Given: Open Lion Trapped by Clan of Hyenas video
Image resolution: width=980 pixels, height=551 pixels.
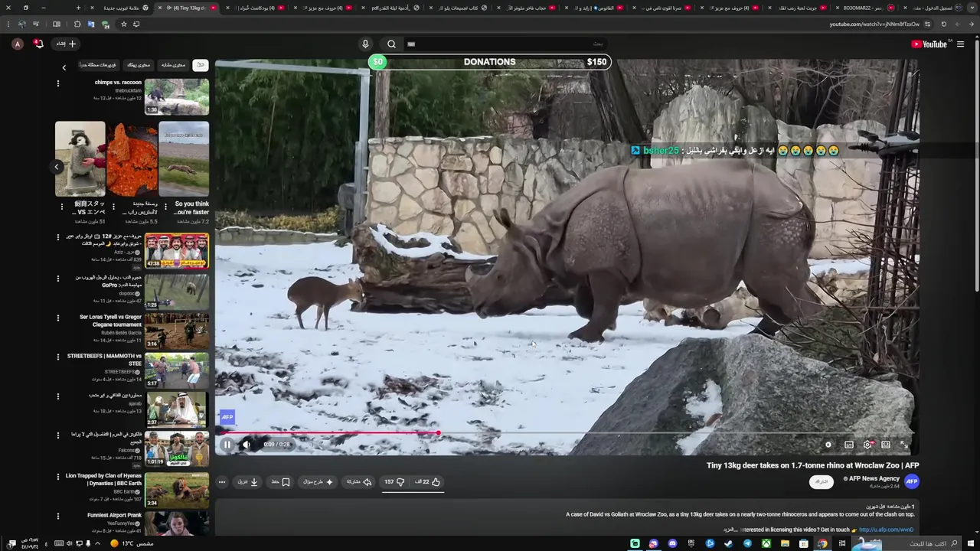Looking at the screenshot, I should [x=177, y=490].
